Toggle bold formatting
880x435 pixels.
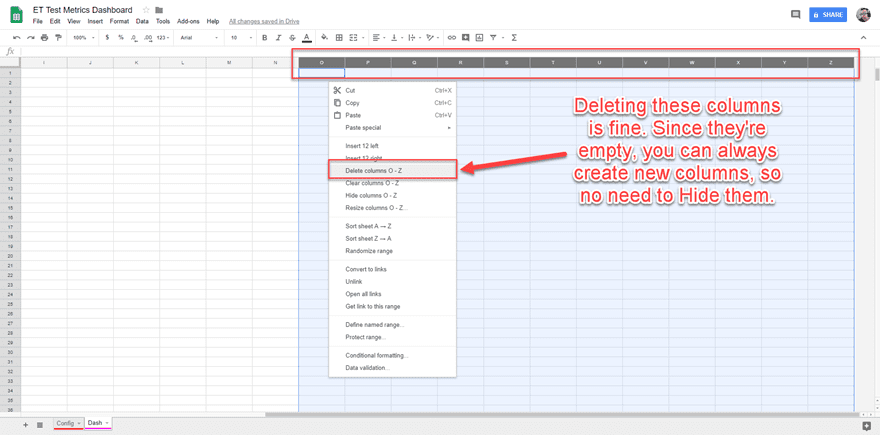[x=265, y=38]
